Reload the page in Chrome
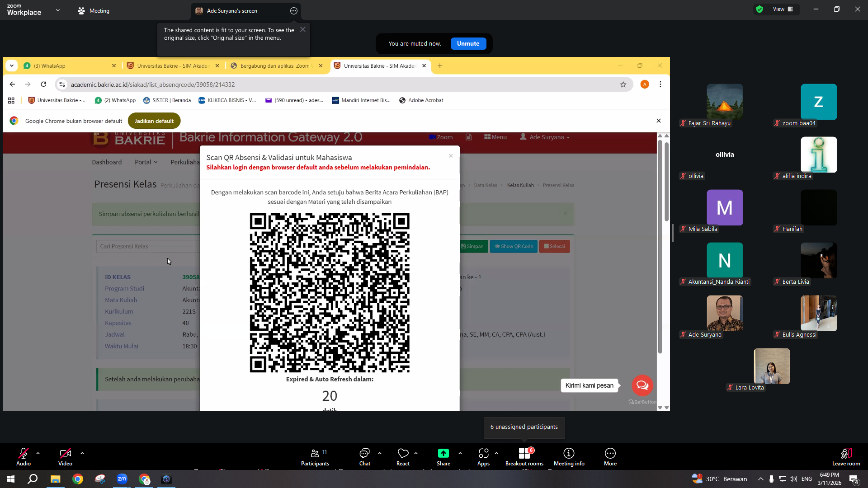Image resolution: width=868 pixels, height=488 pixels. [43, 84]
